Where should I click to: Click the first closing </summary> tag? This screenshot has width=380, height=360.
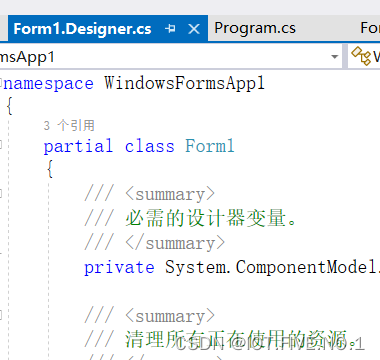tap(175, 243)
